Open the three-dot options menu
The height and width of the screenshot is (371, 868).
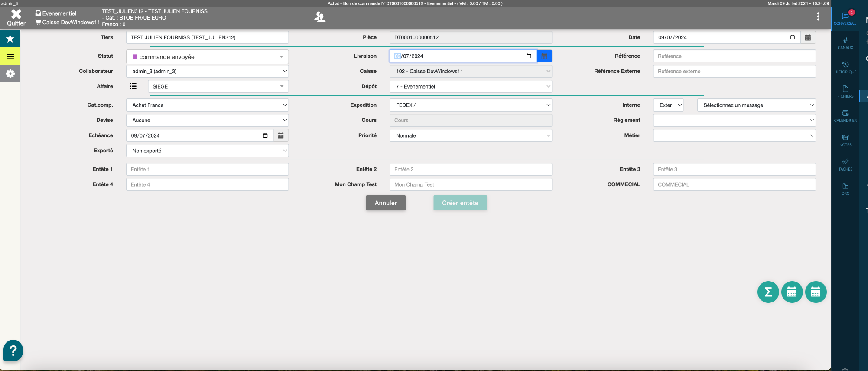click(x=818, y=16)
